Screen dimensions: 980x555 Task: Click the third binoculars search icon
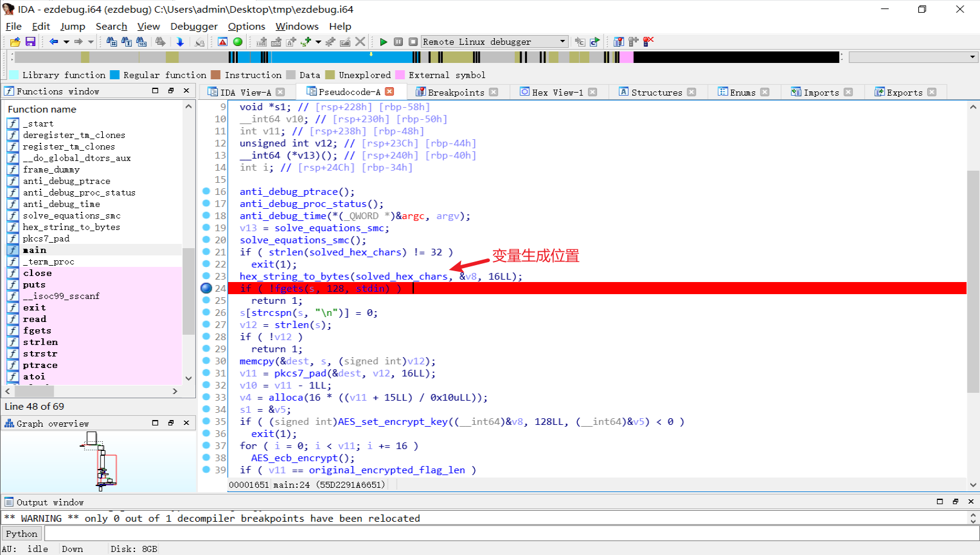(142, 42)
